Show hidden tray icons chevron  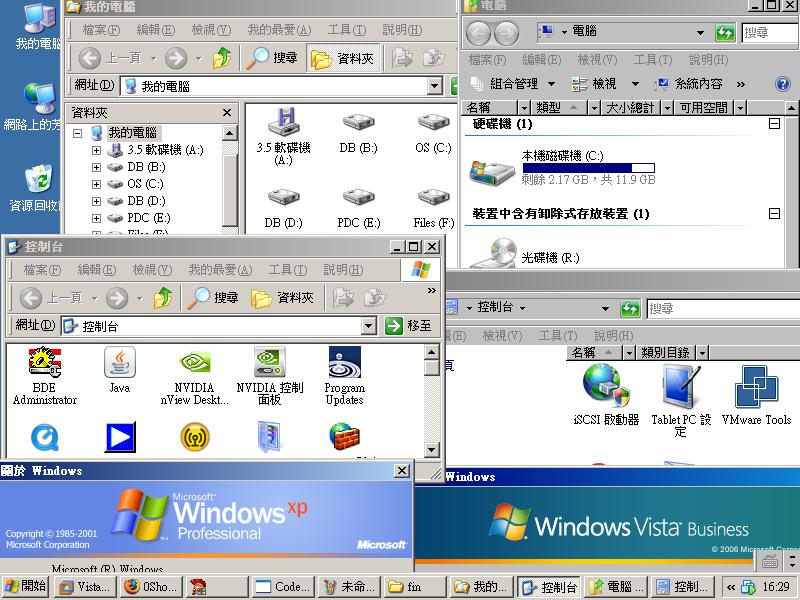coord(731,587)
